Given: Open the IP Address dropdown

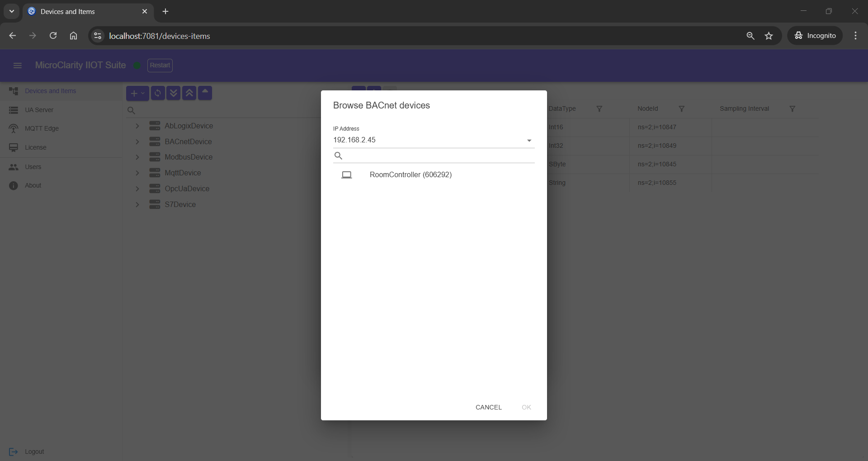Looking at the screenshot, I should point(528,141).
